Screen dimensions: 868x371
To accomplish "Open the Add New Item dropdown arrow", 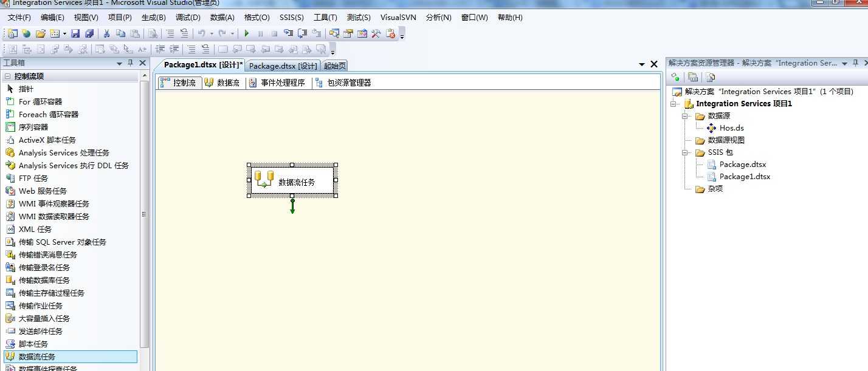I will (x=63, y=33).
